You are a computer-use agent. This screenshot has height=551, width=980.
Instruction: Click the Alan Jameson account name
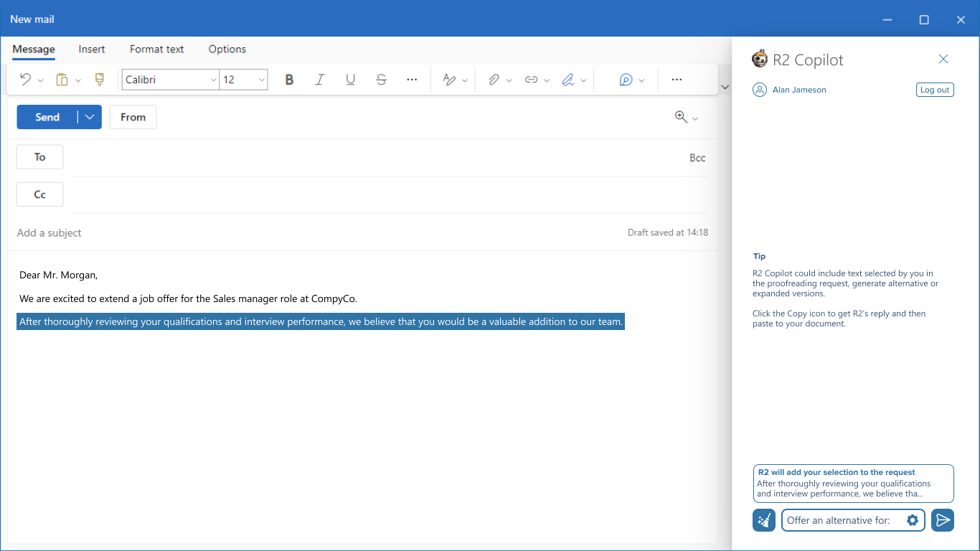799,90
